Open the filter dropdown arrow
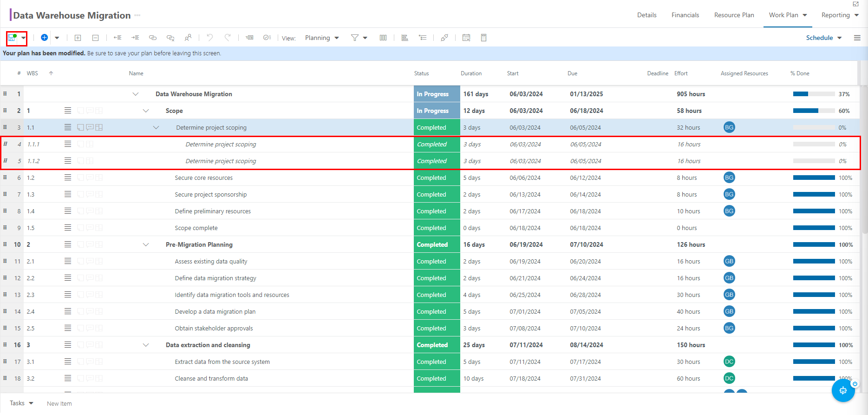 [x=365, y=38]
